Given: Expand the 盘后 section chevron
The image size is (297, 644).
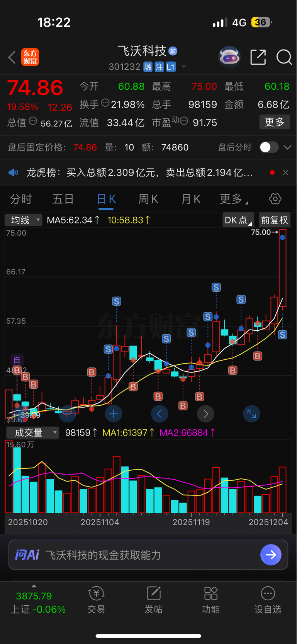Looking at the screenshot, I should click(x=287, y=147).
